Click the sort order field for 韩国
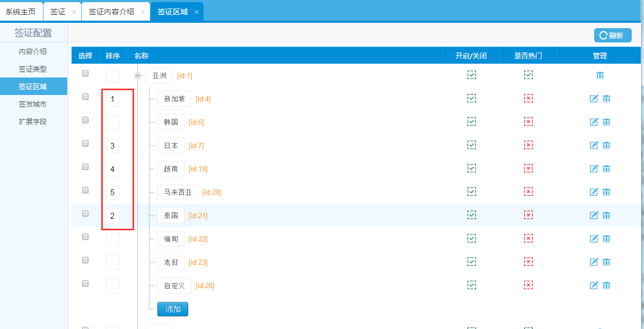The width and height of the screenshot is (644, 329). click(112, 123)
